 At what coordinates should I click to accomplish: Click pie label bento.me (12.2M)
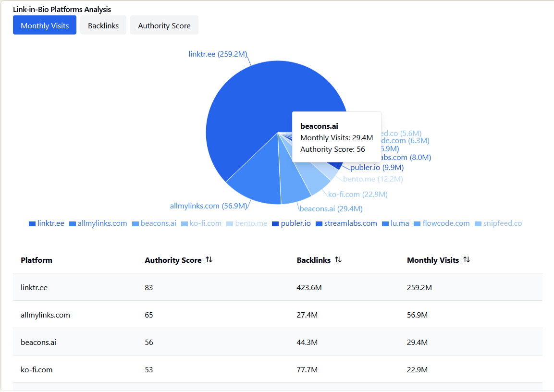click(373, 179)
